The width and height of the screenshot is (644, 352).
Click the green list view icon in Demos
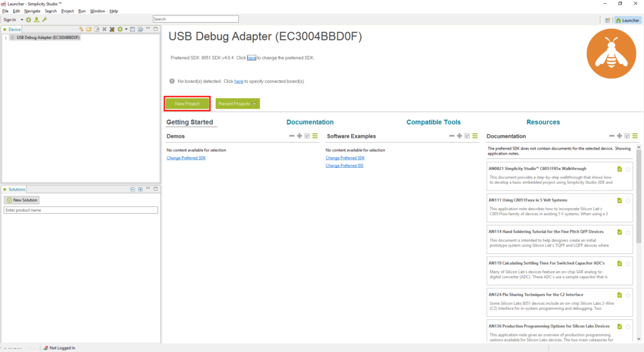(315, 136)
